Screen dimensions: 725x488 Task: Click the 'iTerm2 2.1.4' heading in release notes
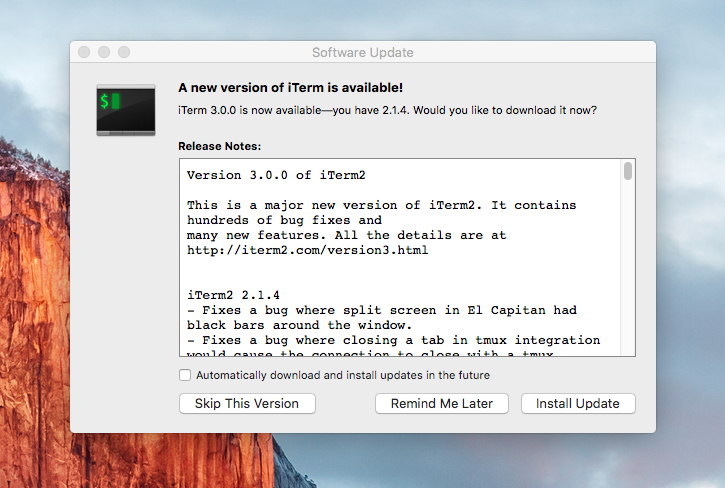point(233,295)
